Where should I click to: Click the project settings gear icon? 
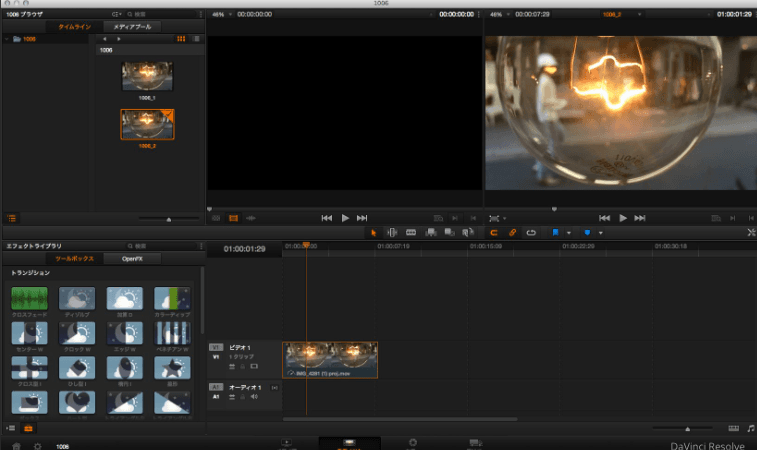37,444
